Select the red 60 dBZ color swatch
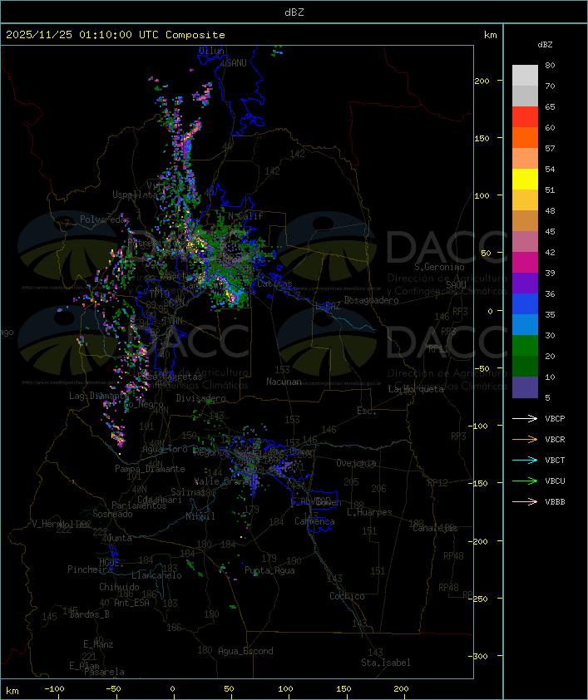The width and height of the screenshot is (588, 700). pyautogui.click(x=525, y=117)
